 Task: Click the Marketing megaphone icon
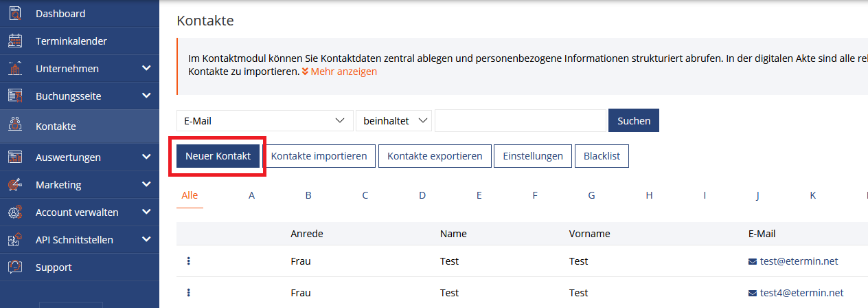[15, 184]
